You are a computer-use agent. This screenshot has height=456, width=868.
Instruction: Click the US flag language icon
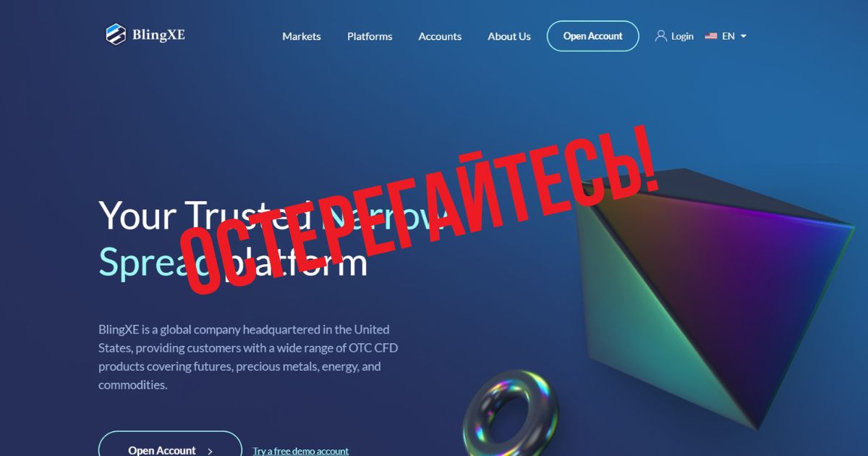[x=711, y=36]
